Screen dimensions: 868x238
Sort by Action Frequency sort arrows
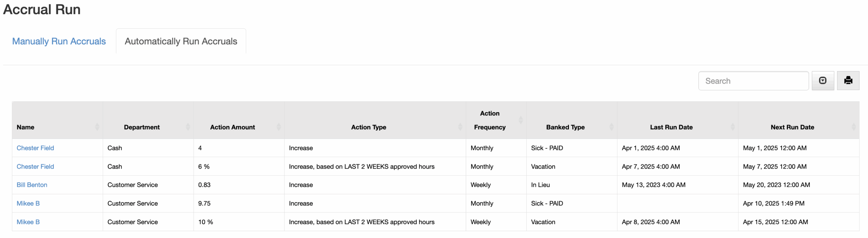coord(521,120)
